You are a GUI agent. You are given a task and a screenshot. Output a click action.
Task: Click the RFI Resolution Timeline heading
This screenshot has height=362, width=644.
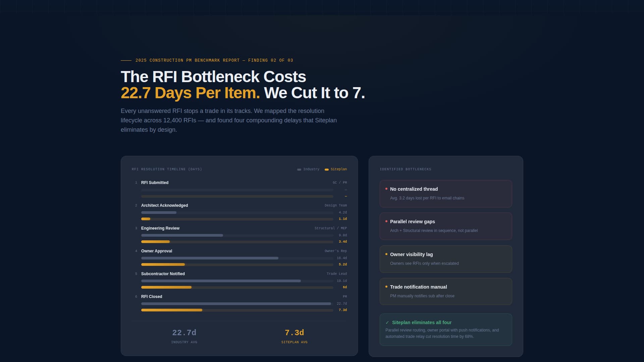[x=167, y=169]
